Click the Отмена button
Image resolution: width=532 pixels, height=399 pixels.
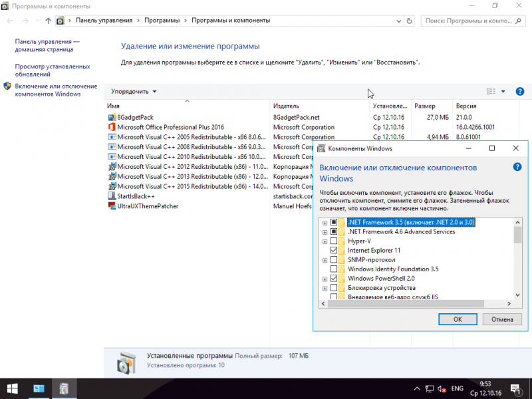pyautogui.click(x=502, y=319)
